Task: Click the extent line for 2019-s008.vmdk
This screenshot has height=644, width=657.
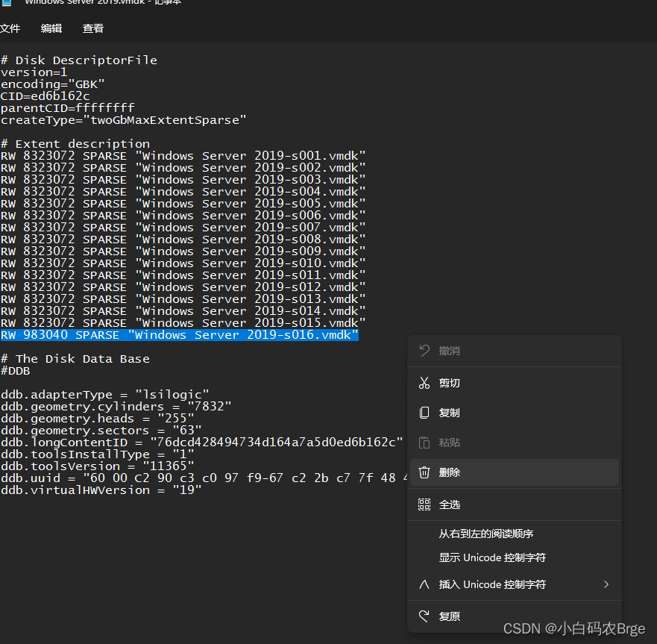Action: [x=183, y=240]
